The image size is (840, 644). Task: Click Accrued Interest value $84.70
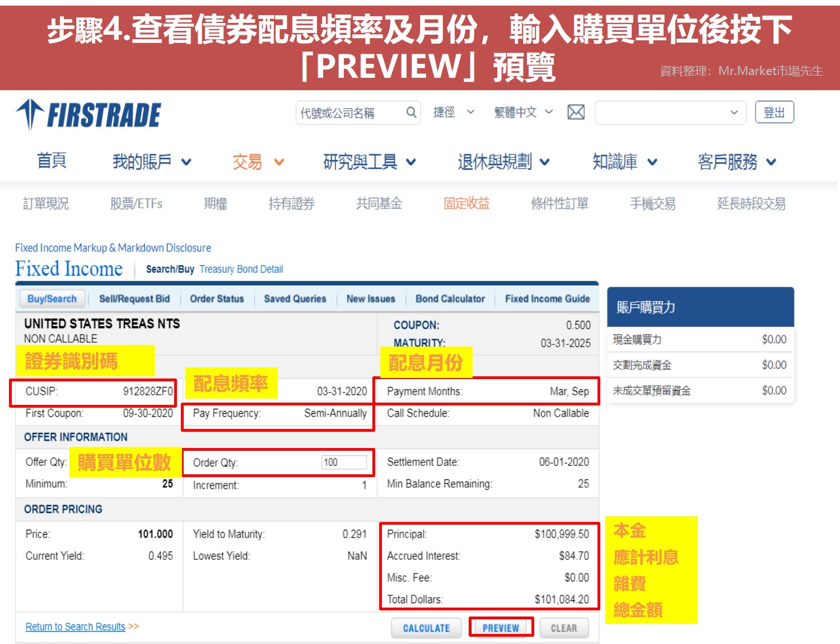[574, 556]
